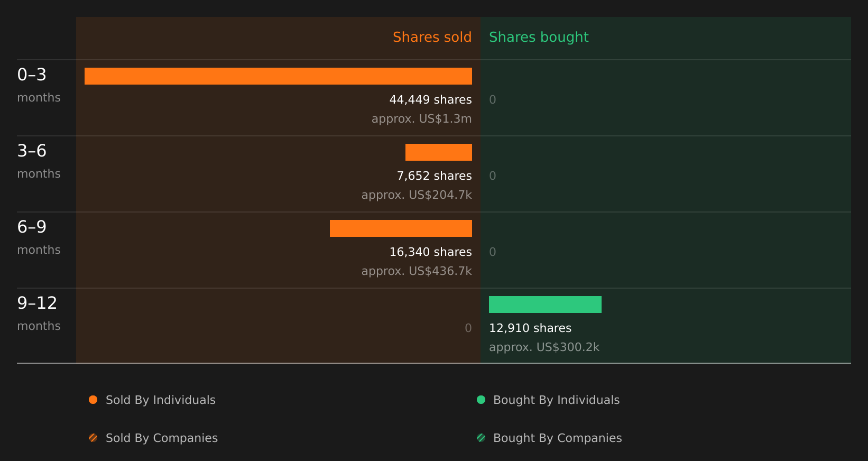Click the 12,910 shares value
The height and width of the screenshot is (461, 868).
coord(530,328)
